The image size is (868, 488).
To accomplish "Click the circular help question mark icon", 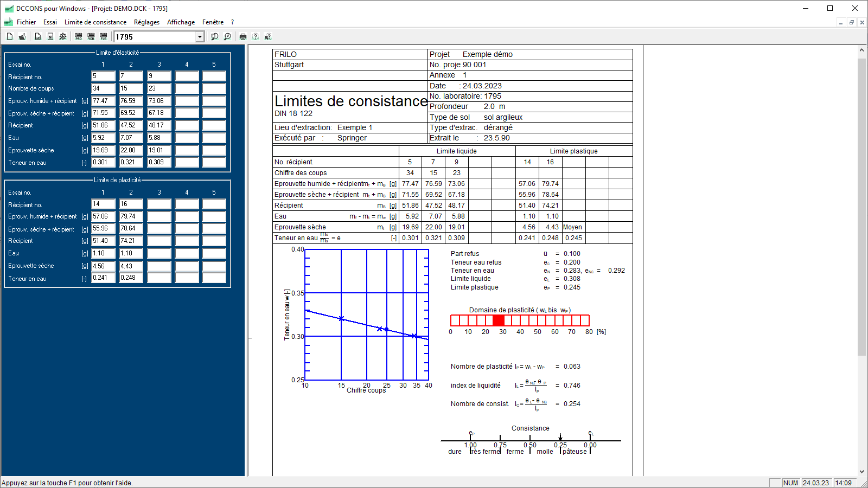I will pos(256,36).
